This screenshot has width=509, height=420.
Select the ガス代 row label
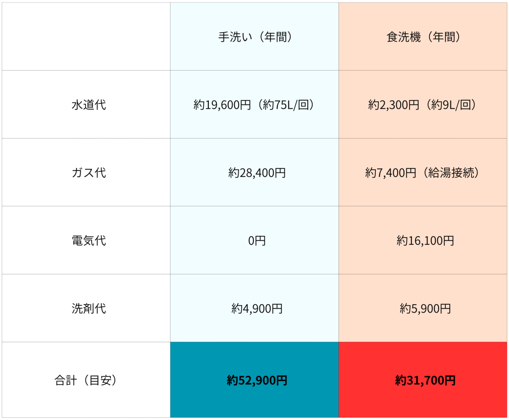click(88, 173)
